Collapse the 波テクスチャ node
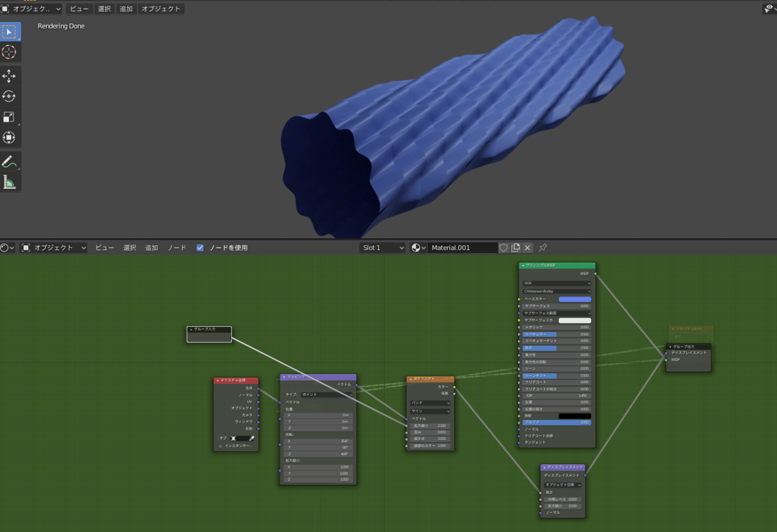Image resolution: width=777 pixels, height=532 pixels. (x=411, y=379)
